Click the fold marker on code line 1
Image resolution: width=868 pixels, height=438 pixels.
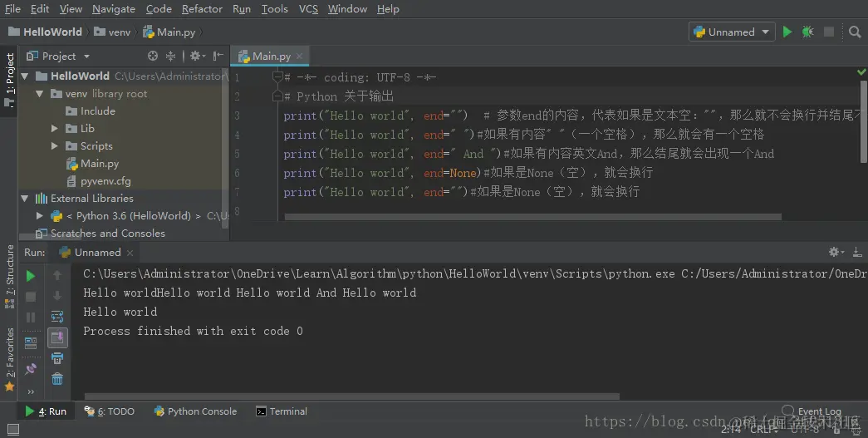pyautogui.click(x=278, y=77)
